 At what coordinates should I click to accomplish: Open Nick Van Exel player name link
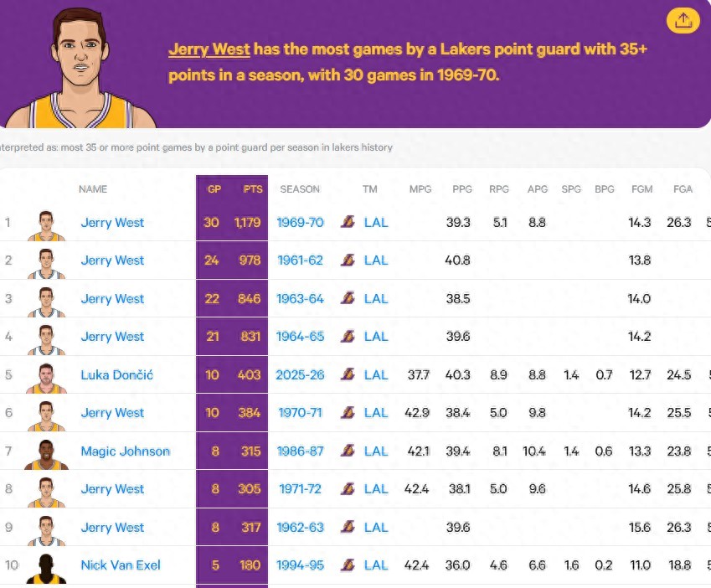[120, 565]
